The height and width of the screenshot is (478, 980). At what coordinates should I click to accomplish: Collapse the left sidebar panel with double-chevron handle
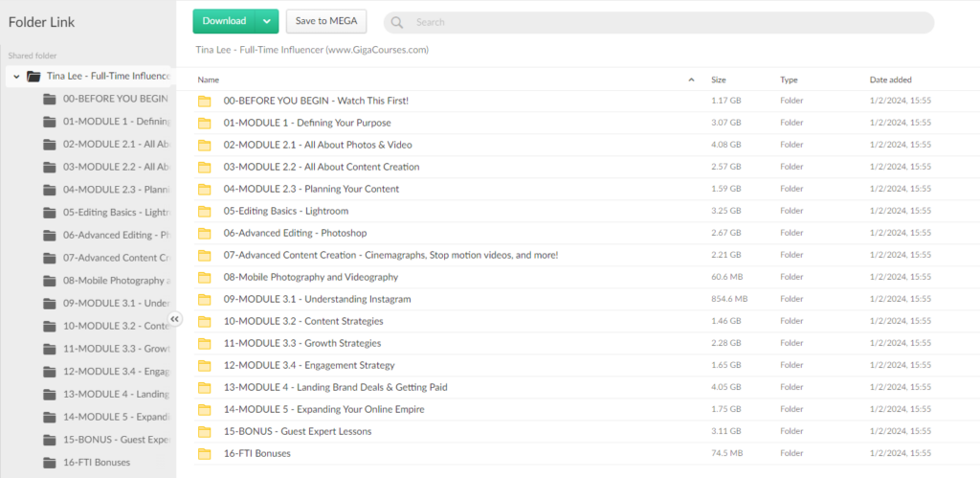click(x=175, y=319)
